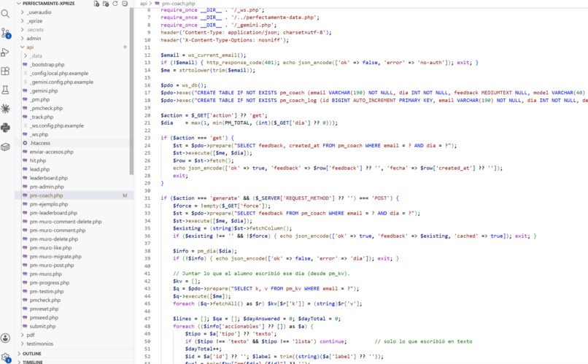Open _ws.php file
The width and height of the screenshot is (588, 364).
tap(39, 134)
